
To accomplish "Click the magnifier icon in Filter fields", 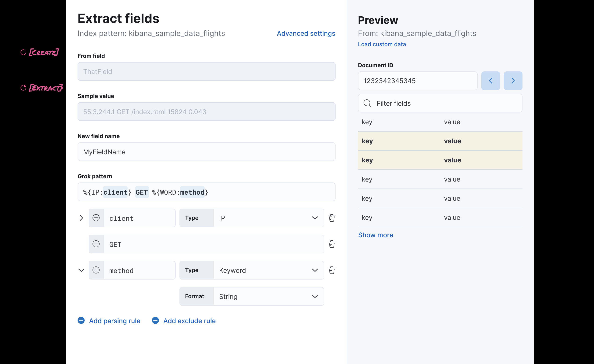I will click(367, 103).
